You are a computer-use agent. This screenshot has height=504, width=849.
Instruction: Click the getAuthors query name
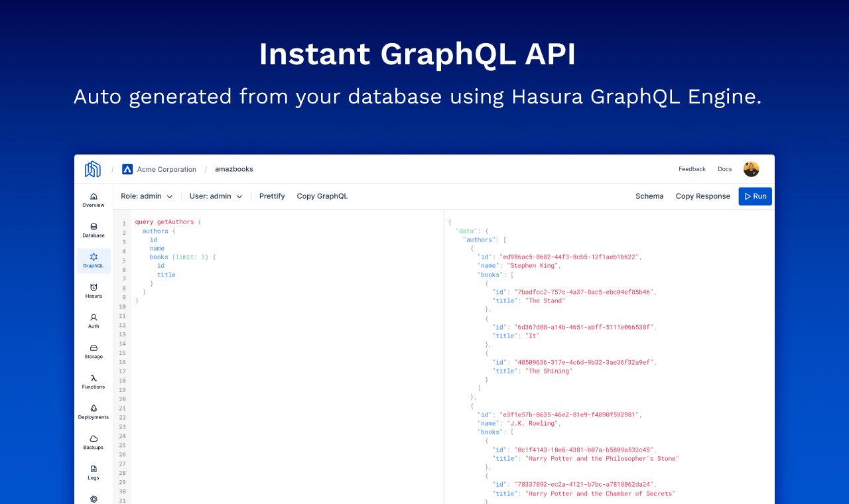pyautogui.click(x=175, y=222)
